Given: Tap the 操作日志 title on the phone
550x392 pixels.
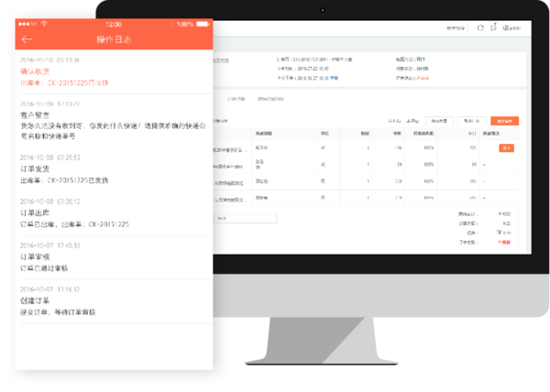Looking at the screenshot, I should 114,39.
